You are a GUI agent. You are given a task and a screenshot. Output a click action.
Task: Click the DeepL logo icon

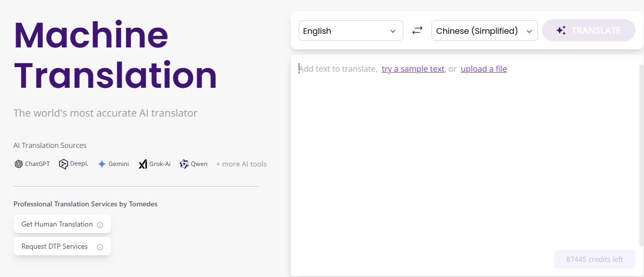tap(63, 164)
